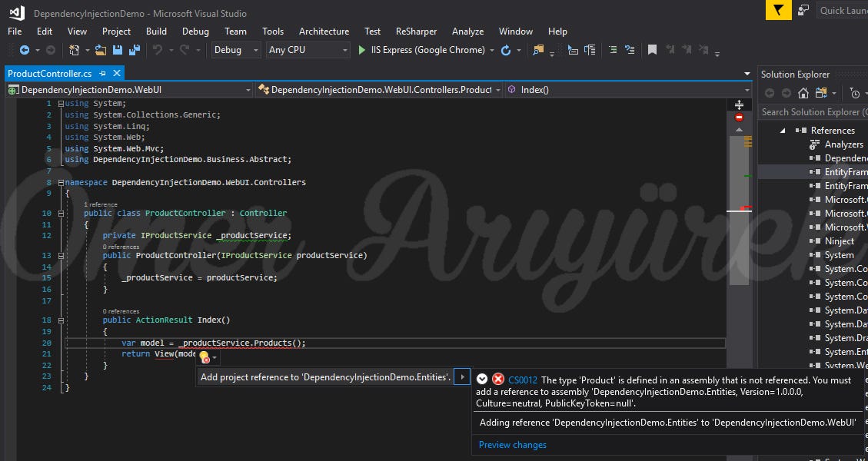This screenshot has height=461, width=868.
Task: Collapse the Index method at line 18
Action: (61, 320)
